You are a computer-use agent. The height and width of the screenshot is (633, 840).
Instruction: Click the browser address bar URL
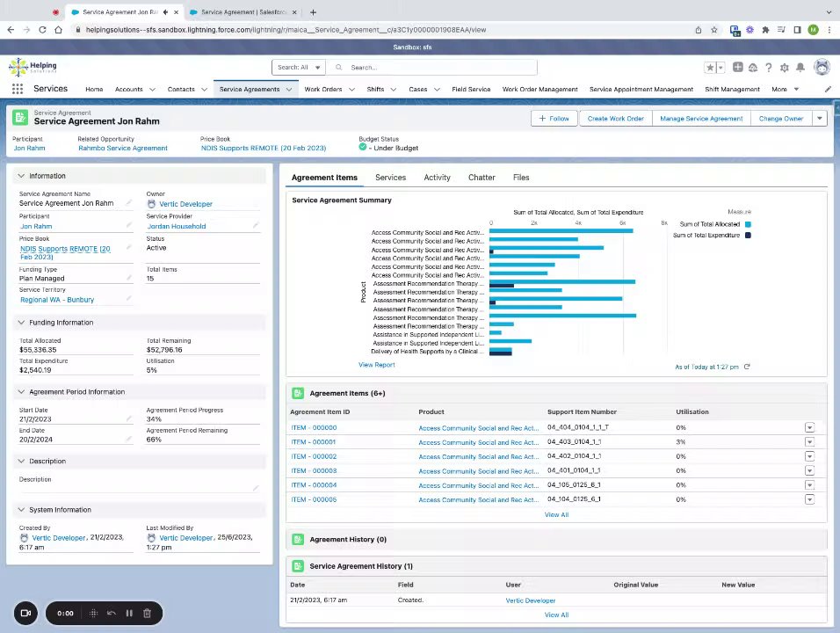286,30
